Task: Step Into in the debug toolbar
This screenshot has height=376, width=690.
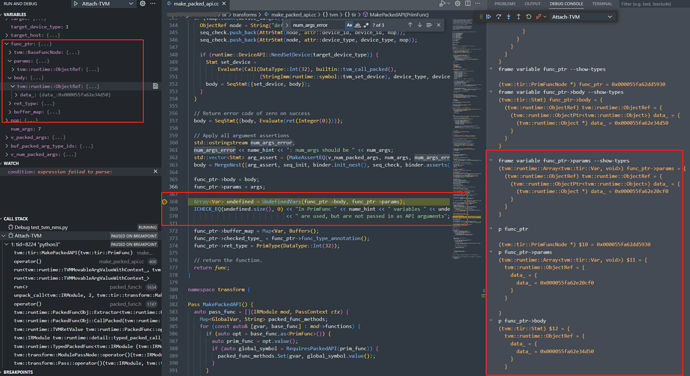Action: tap(509, 17)
